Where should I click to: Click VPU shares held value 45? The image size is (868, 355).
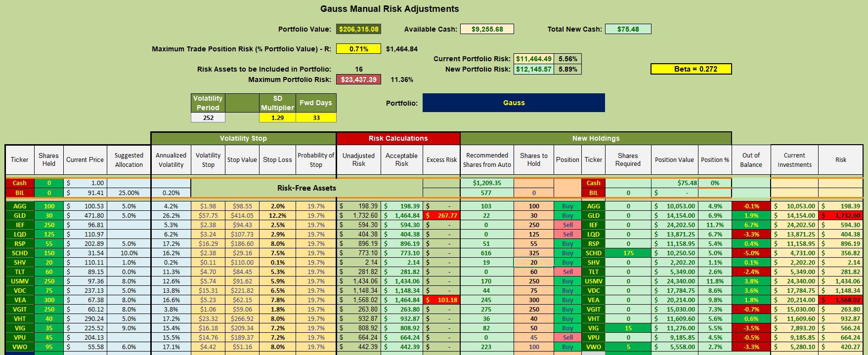coord(49,337)
